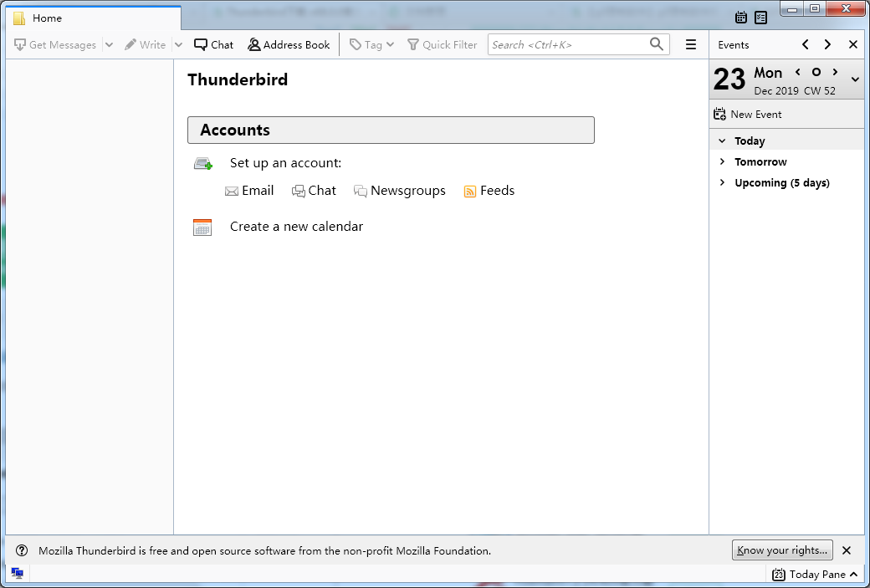870x588 pixels.
Task: Open the hamburger application menu
Action: pos(691,45)
